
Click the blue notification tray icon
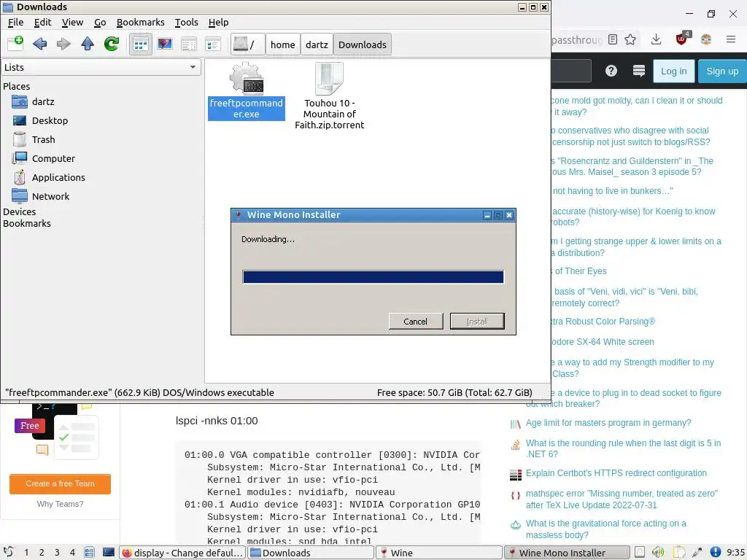click(x=716, y=553)
